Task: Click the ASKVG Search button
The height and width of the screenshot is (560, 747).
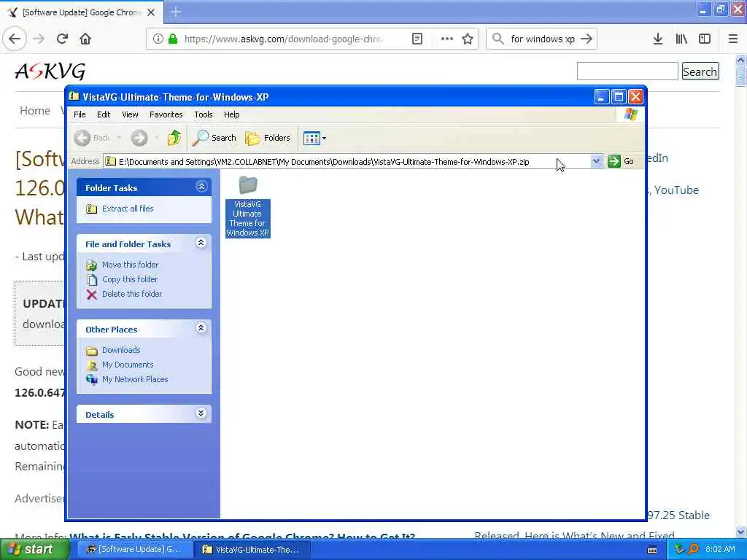Action: pyautogui.click(x=700, y=71)
